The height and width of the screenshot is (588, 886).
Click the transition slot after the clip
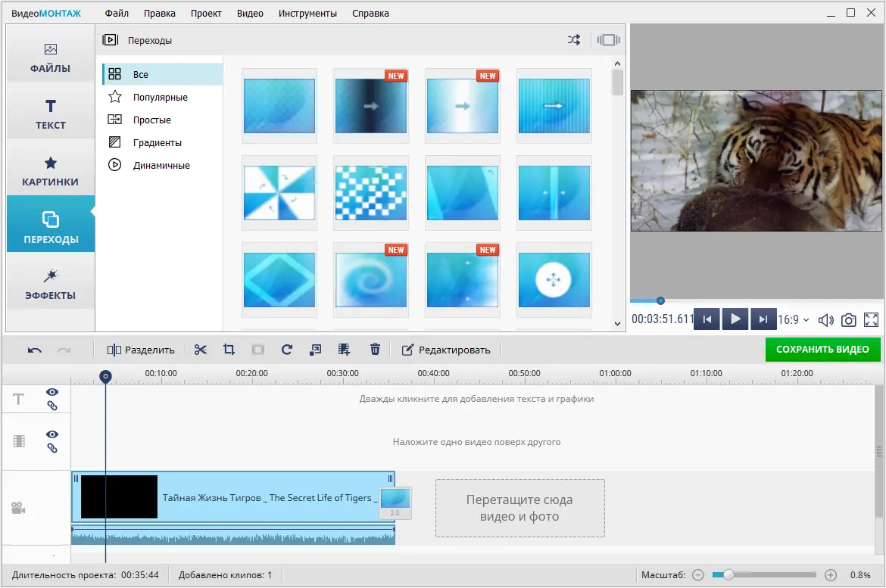395,502
